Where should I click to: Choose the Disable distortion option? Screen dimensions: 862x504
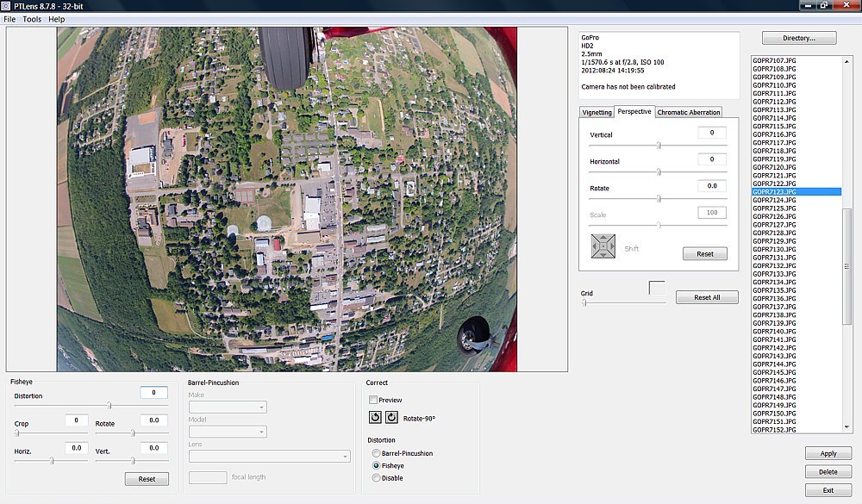(376, 477)
